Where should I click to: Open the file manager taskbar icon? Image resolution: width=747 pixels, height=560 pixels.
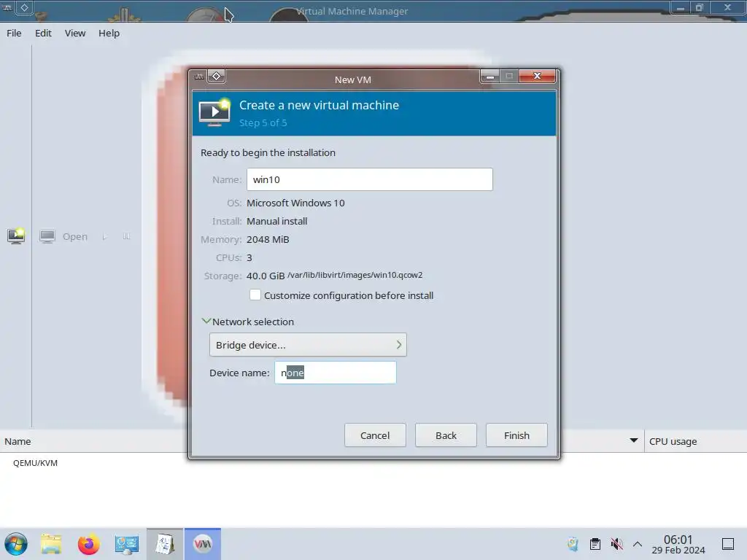point(51,544)
